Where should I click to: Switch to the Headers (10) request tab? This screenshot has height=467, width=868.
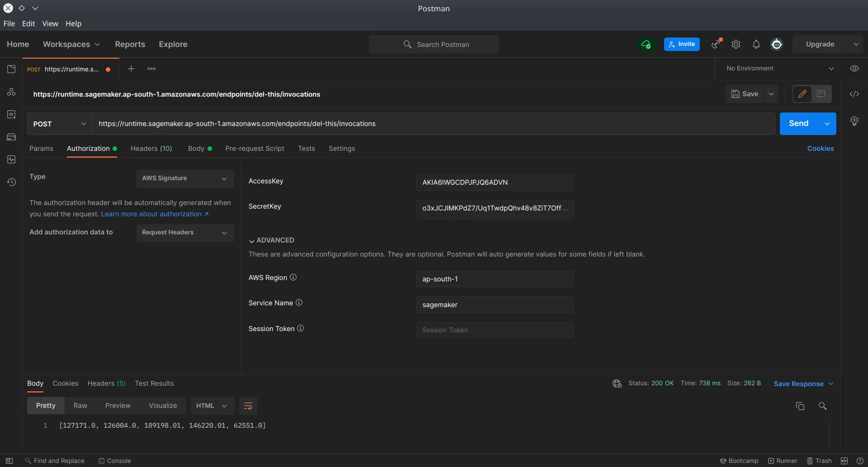(x=151, y=149)
